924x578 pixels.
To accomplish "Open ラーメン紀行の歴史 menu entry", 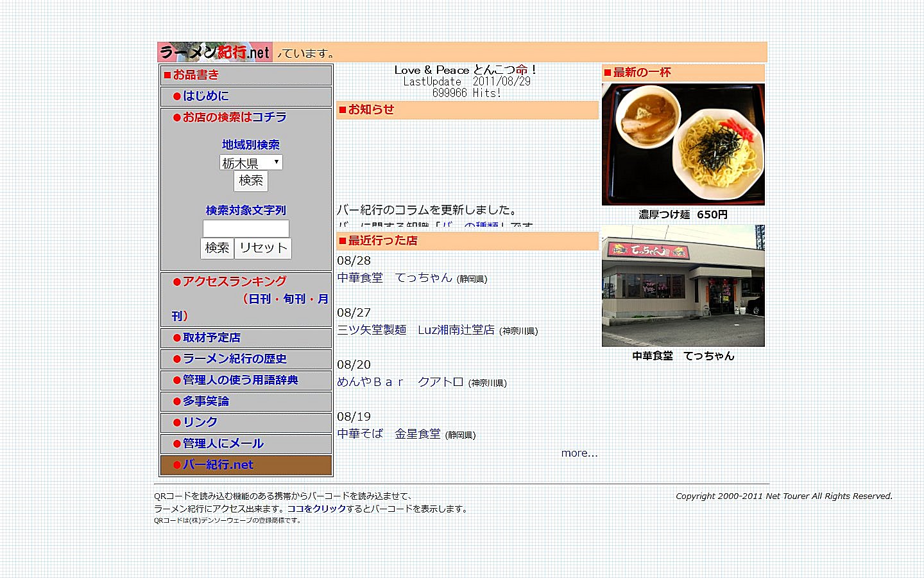I will [x=234, y=358].
